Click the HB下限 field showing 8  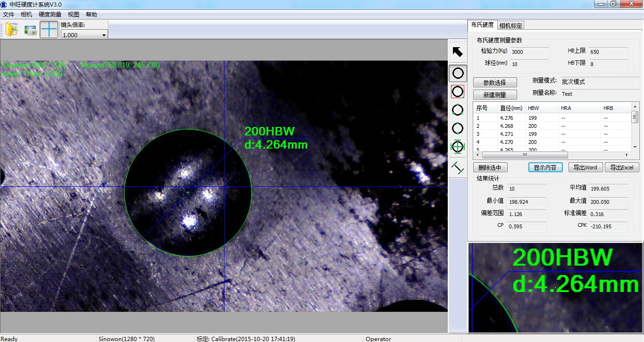(x=608, y=65)
